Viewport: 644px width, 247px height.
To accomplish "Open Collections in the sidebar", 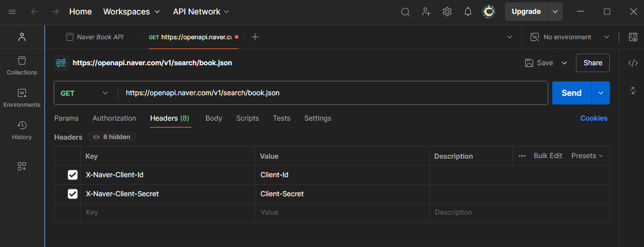I will click(x=22, y=66).
